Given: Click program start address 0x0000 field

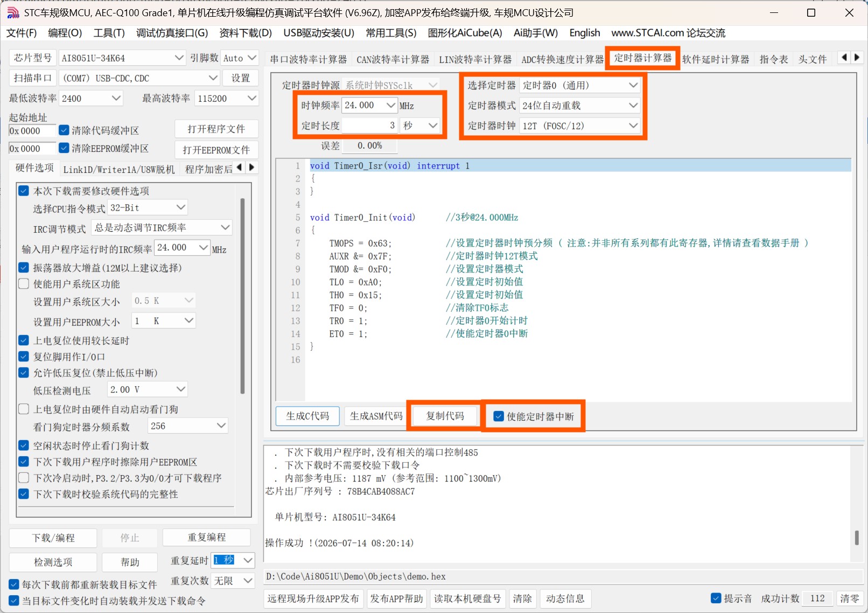Looking at the screenshot, I should tap(32, 131).
